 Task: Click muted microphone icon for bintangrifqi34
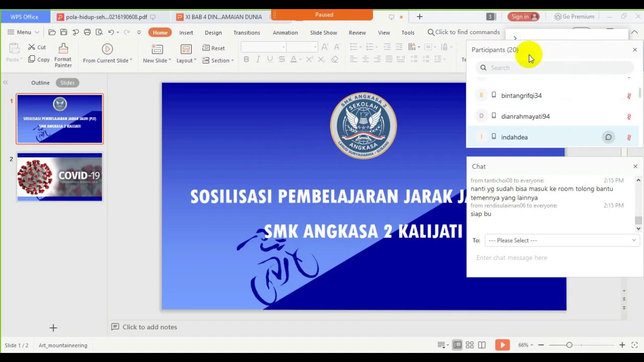(629, 96)
